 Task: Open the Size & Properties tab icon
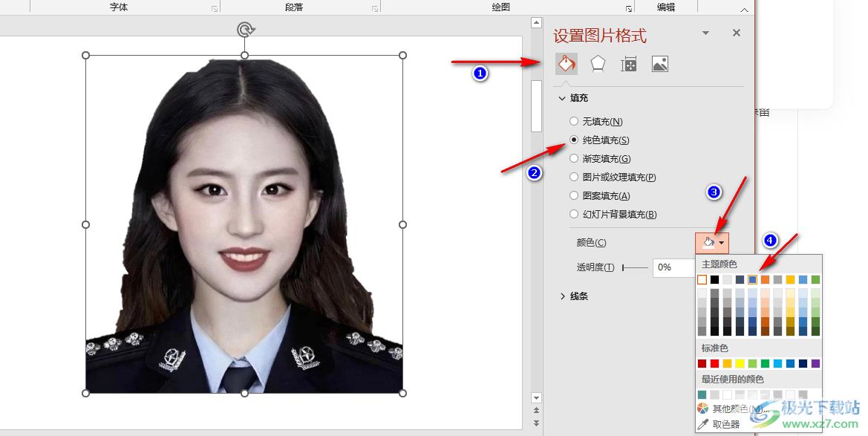(629, 65)
